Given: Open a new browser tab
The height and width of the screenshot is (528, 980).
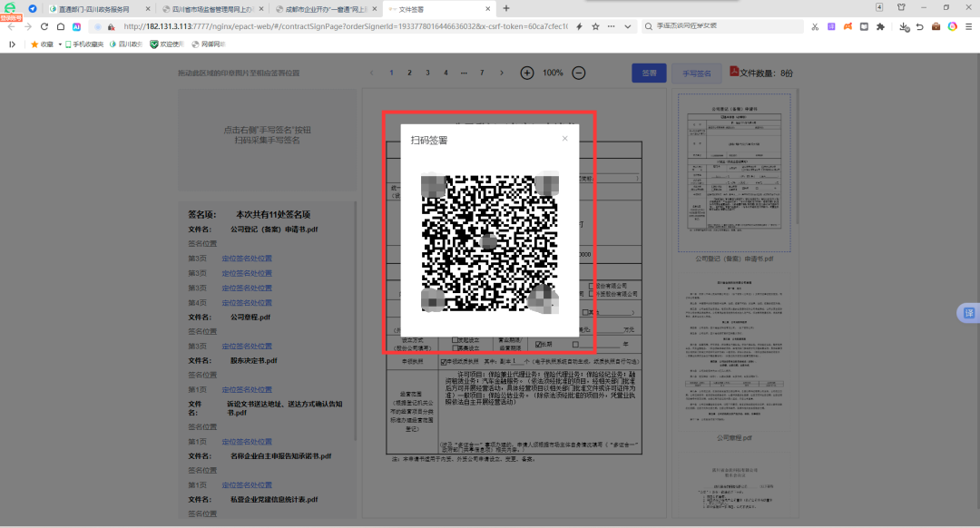Looking at the screenshot, I should (x=506, y=9).
